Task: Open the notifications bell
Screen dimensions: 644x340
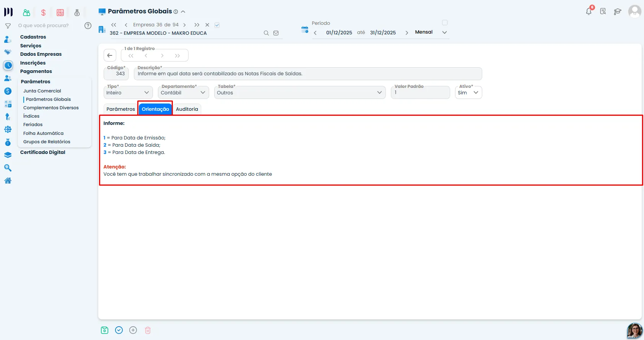Action: point(589,11)
